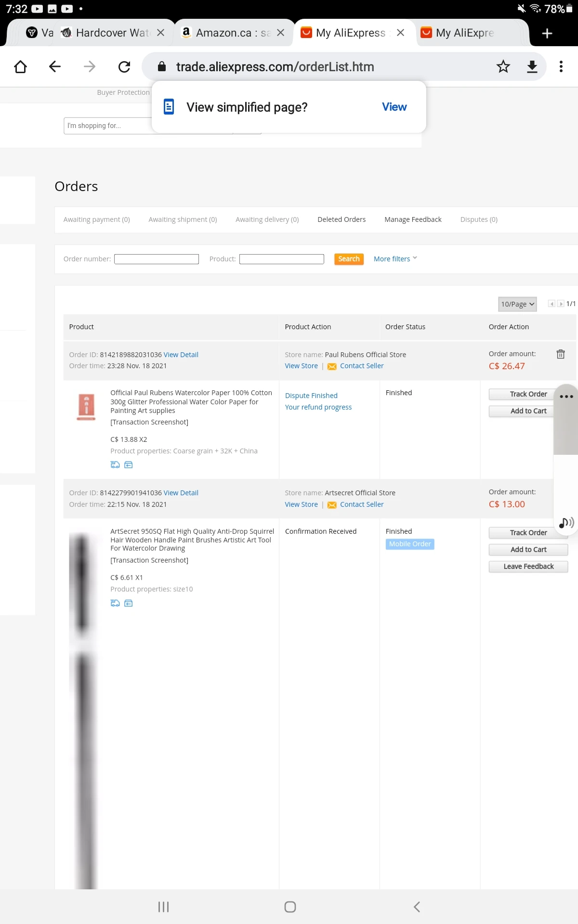578x924 pixels.
Task: Tap envelope icon beside Paul Rubens Contact Seller
Action: tap(332, 367)
